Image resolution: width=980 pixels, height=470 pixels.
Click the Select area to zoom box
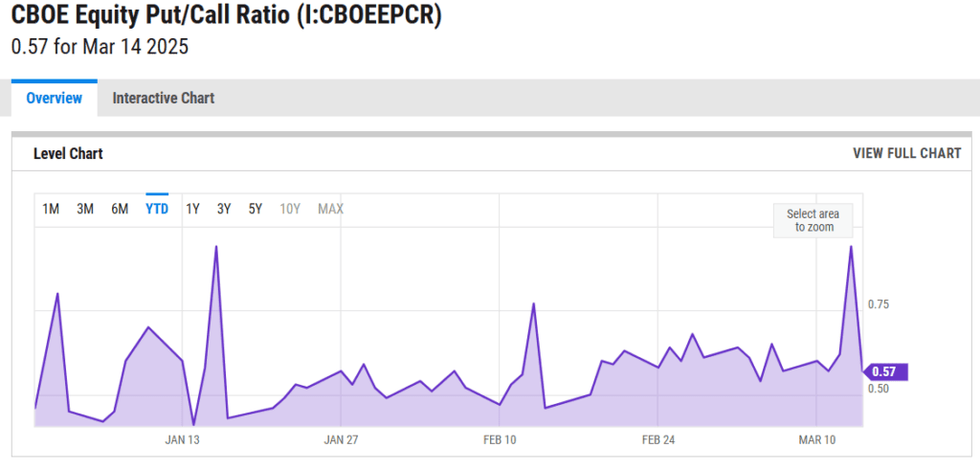click(813, 220)
